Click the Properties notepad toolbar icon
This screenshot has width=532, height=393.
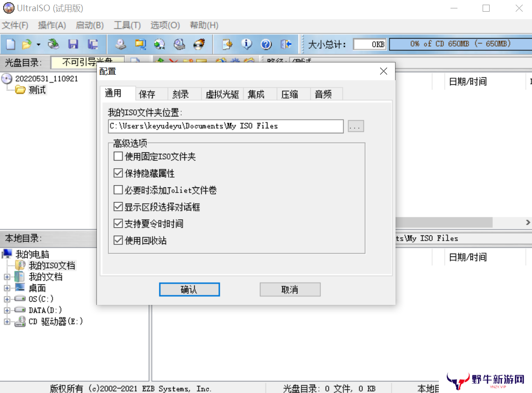click(x=227, y=44)
